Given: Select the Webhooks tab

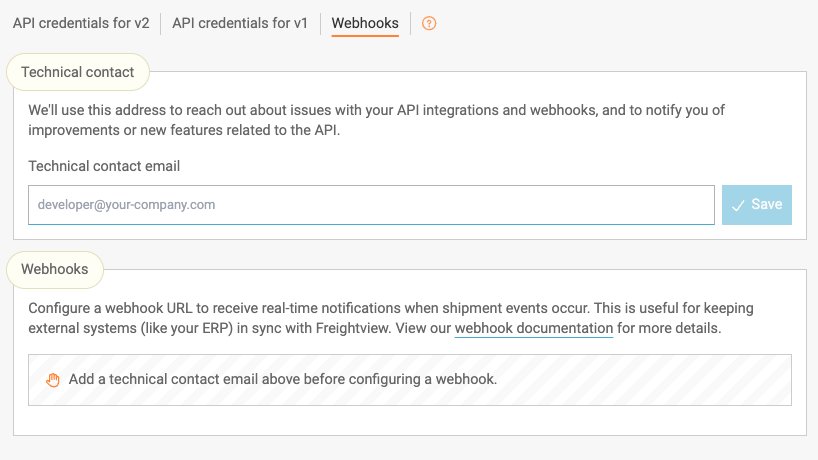Looking at the screenshot, I should [x=365, y=23].
